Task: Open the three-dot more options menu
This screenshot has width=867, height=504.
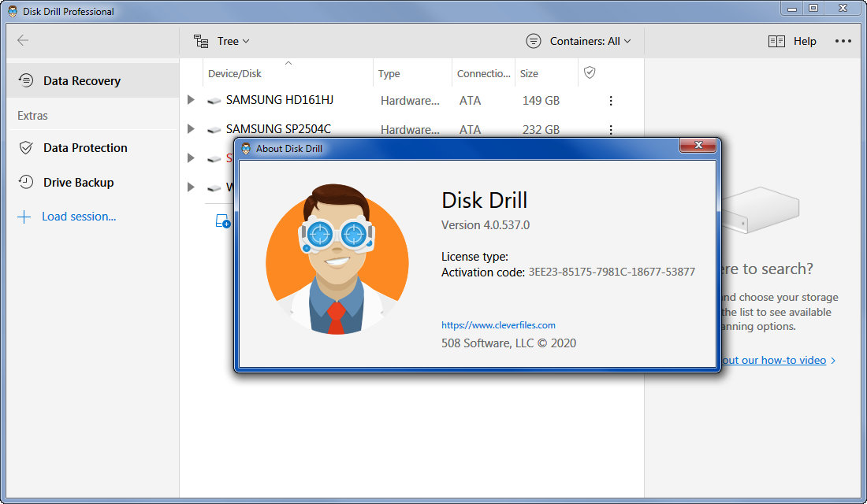Action: [x=843, y=41]
